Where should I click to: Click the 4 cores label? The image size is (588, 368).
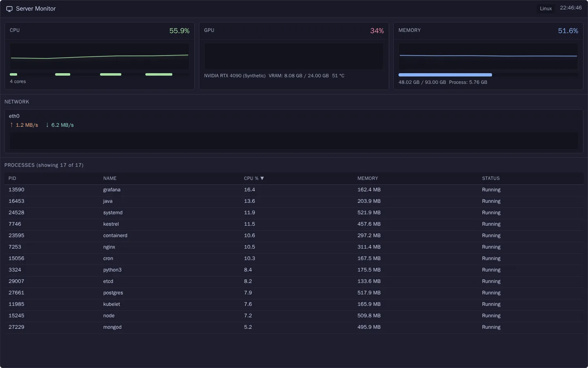tap(18, 81)
